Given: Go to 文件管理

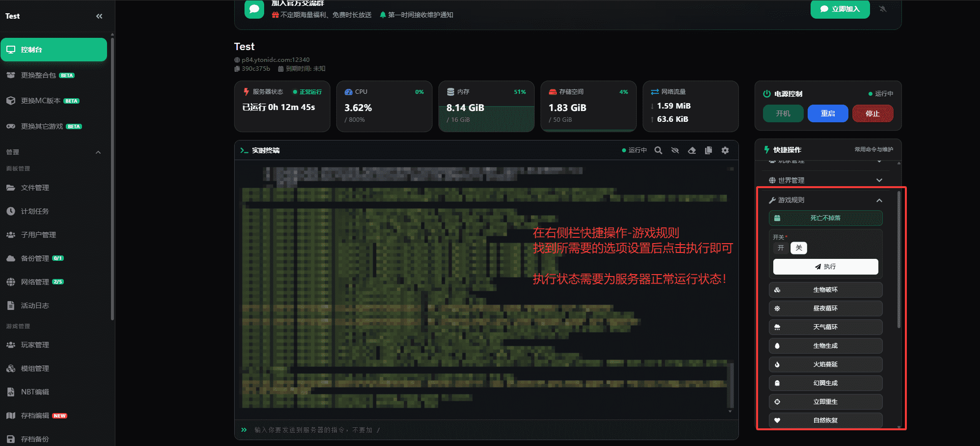Looking at the screenshot, I should coord(54,188).
